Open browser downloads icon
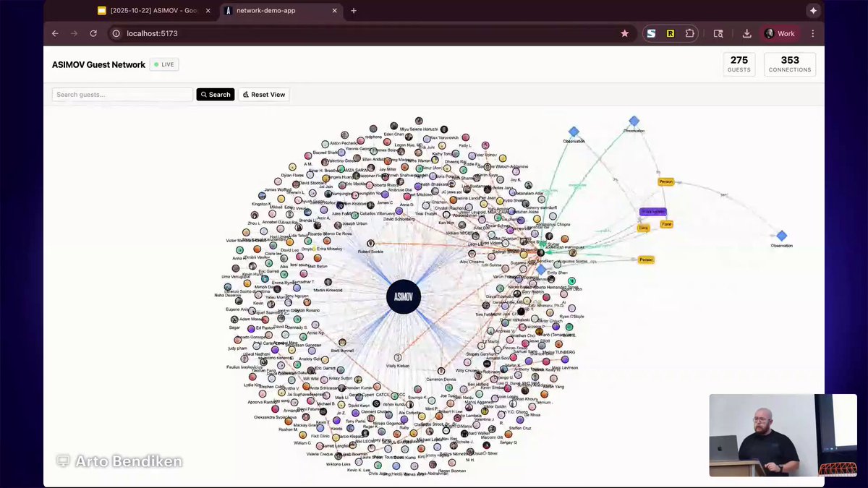 tap(746, 33)
